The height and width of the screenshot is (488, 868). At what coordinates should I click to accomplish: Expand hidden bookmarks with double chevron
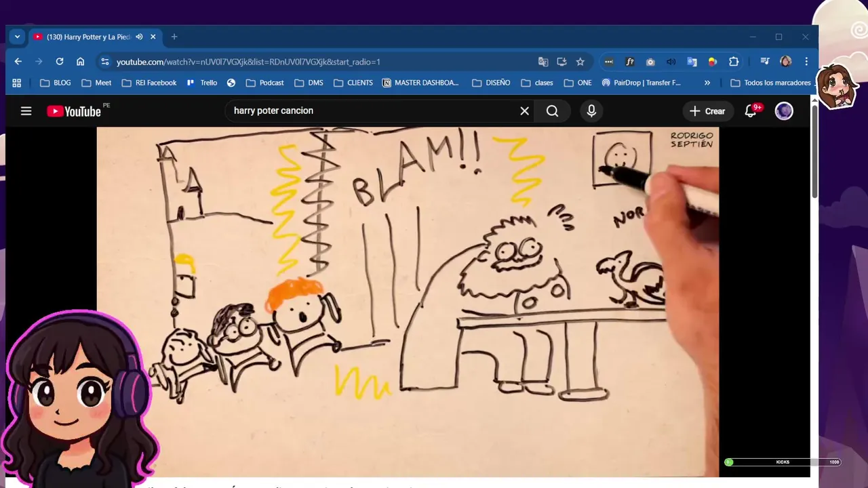(707, 83)
